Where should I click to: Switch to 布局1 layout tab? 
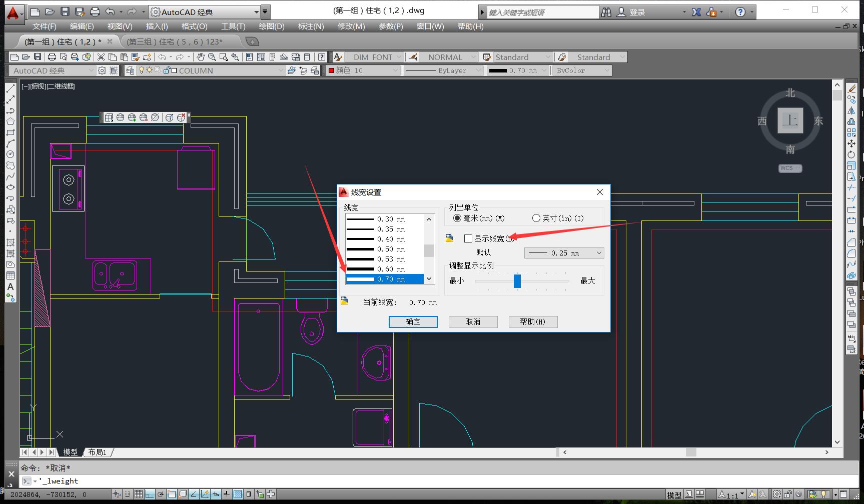point(97,452)
